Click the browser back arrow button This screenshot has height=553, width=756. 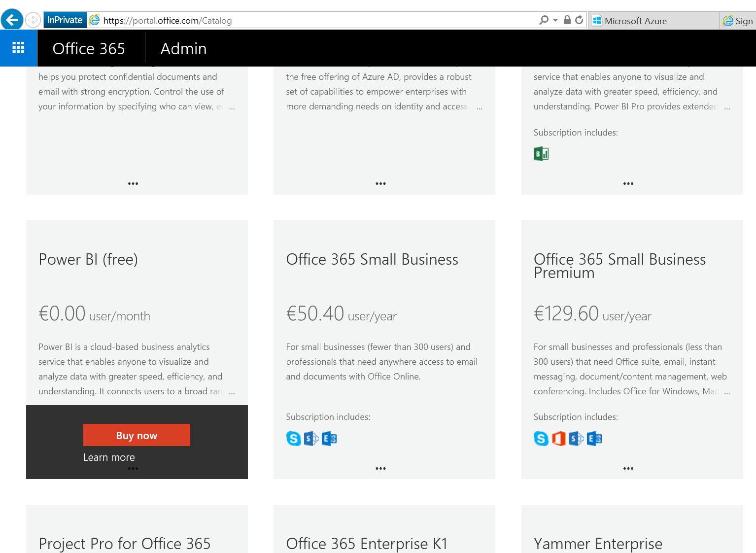(x=12, y=20)
